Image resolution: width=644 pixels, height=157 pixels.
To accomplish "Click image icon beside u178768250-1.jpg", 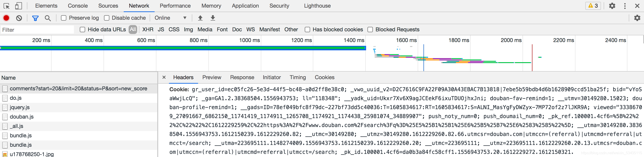I will coord(5,154).
